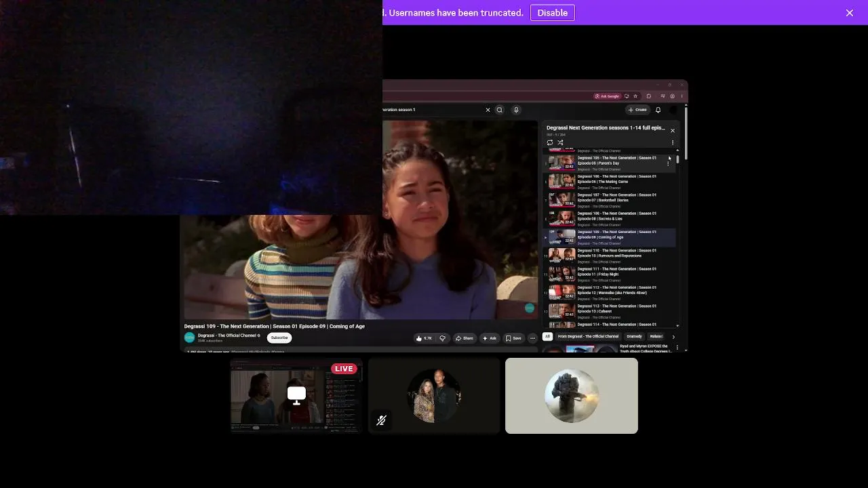Open more actions ellipsis under video
The width and height of the screenshot is (868, 488).
point(532,338)
